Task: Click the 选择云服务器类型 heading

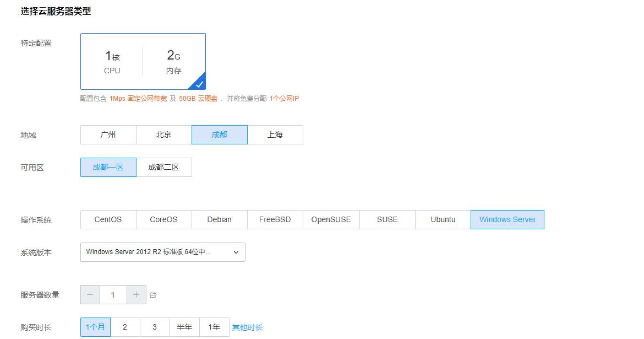Action: click(x=56, y=12)
